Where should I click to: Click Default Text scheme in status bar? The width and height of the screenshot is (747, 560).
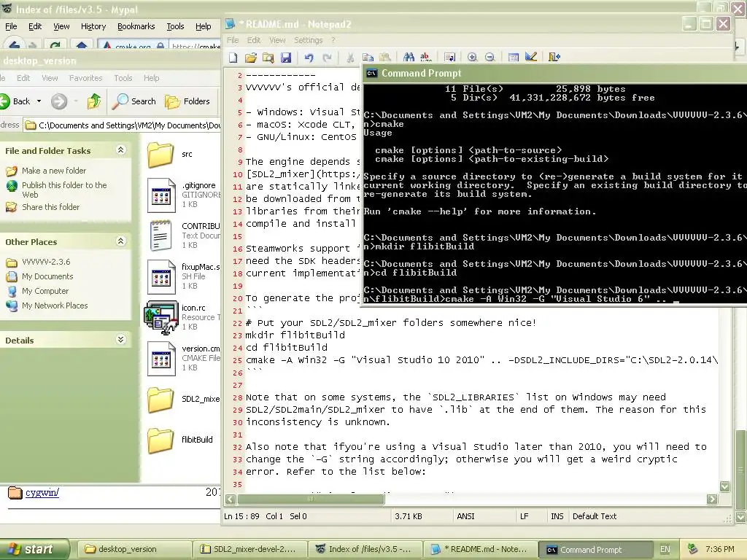coord(595,516)
